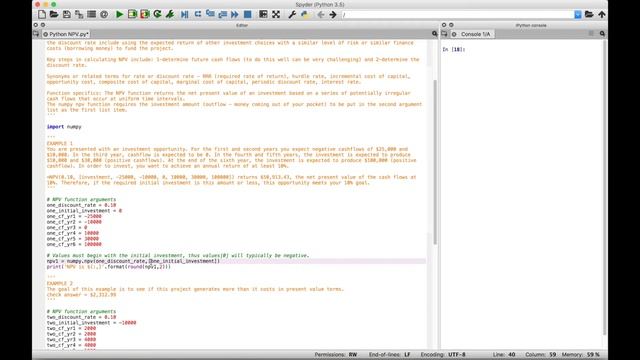Open working directory path dropdown
The width and height of the screenshot is (640, 360).
point(578,15)
